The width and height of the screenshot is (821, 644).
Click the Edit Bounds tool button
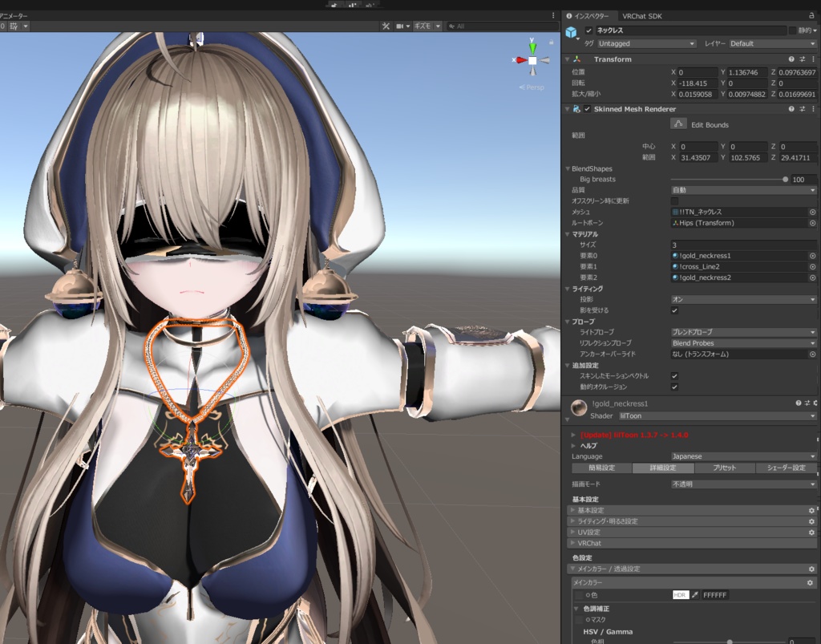click(x=678, y=124)
